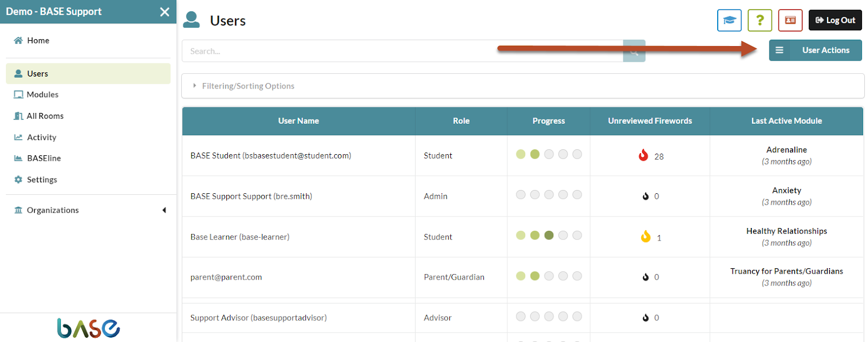The image size is (868, 342).
Task: Expand the Organizations submenu arrow
Action: tap(164, 210)
